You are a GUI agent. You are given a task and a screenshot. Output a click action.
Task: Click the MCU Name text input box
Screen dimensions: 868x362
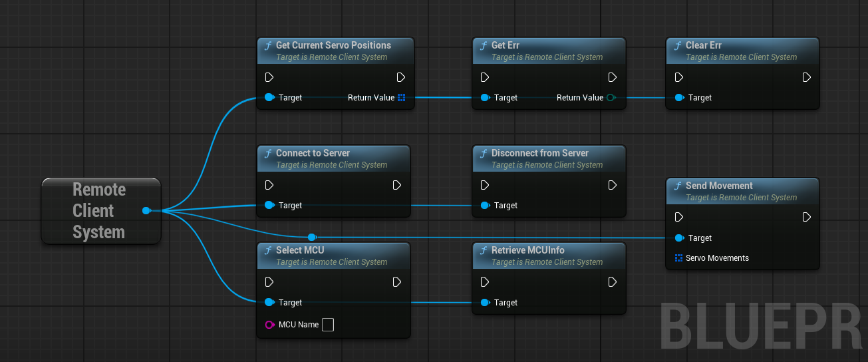[x=328, y=325]
